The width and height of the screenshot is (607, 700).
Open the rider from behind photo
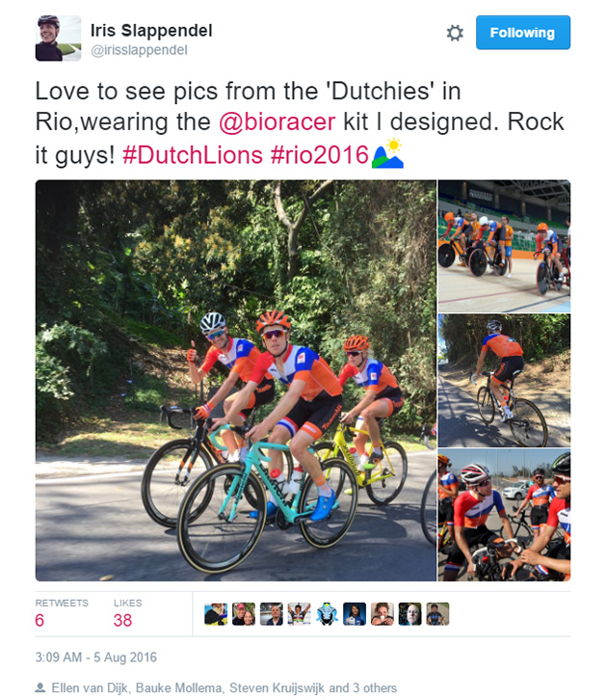pos(504,380)
